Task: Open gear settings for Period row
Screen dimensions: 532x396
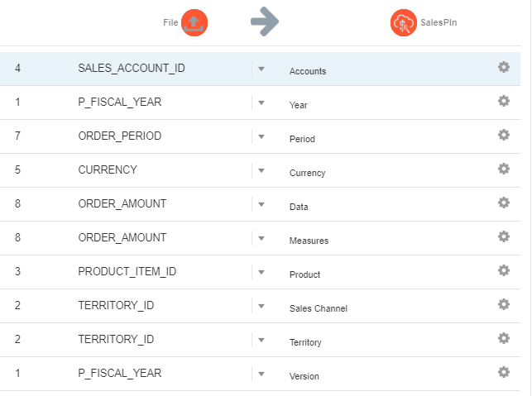Action: (x=503, y=135)
